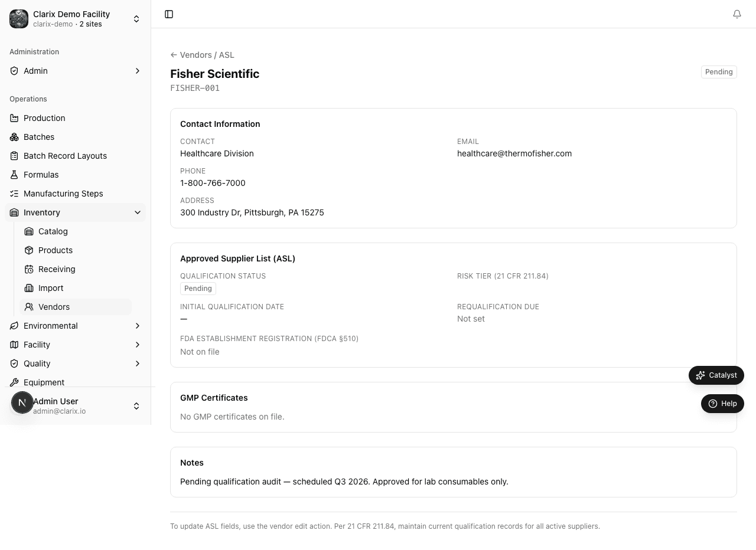
Task: Click the FISHER-001 vendor code
Action: (195, 88)
